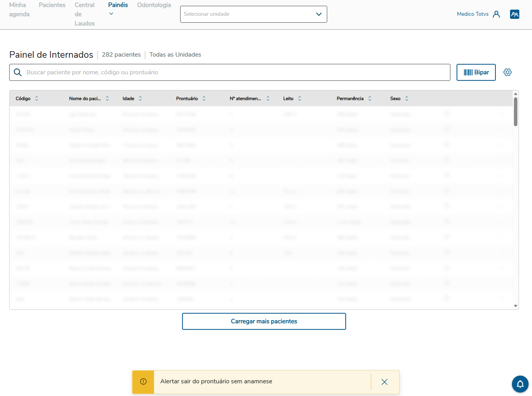Click the yellow warning icon in the alert
The width and height of the screenshot is (532, 396).
143,382
